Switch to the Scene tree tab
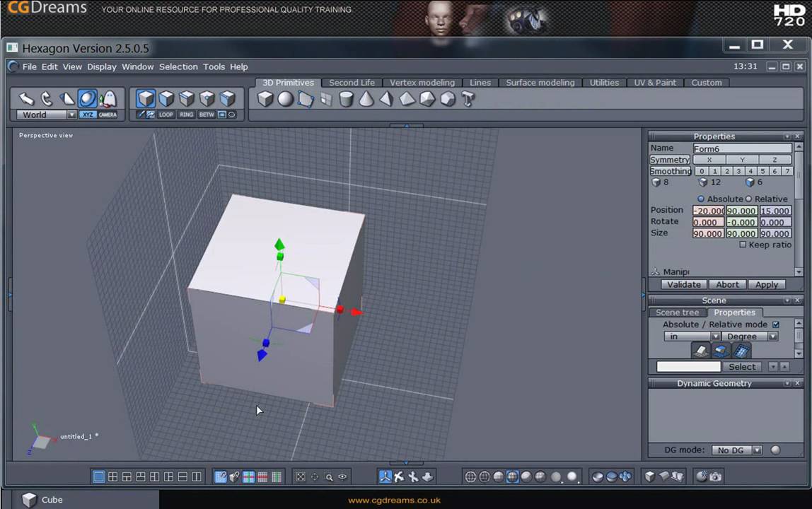This screenshot has width=812, height=509. [678, 312]
